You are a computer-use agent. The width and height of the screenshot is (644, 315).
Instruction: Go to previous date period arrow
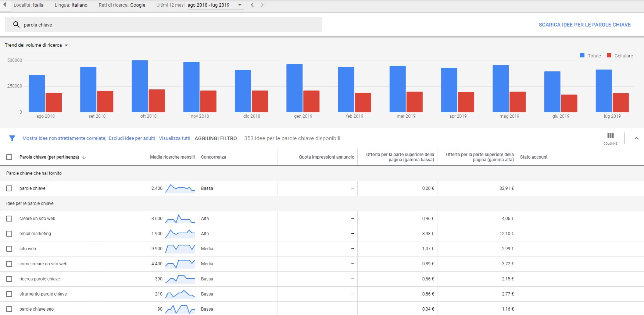252,5
